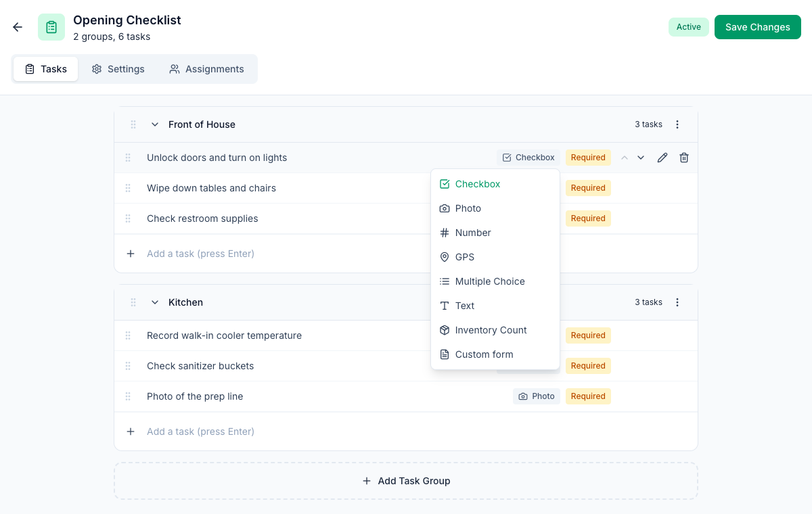Open type dropdown showing Checkbox on Unlock doors
The height and width of the screenshot is (514, 812).
[x=528, y=158]
